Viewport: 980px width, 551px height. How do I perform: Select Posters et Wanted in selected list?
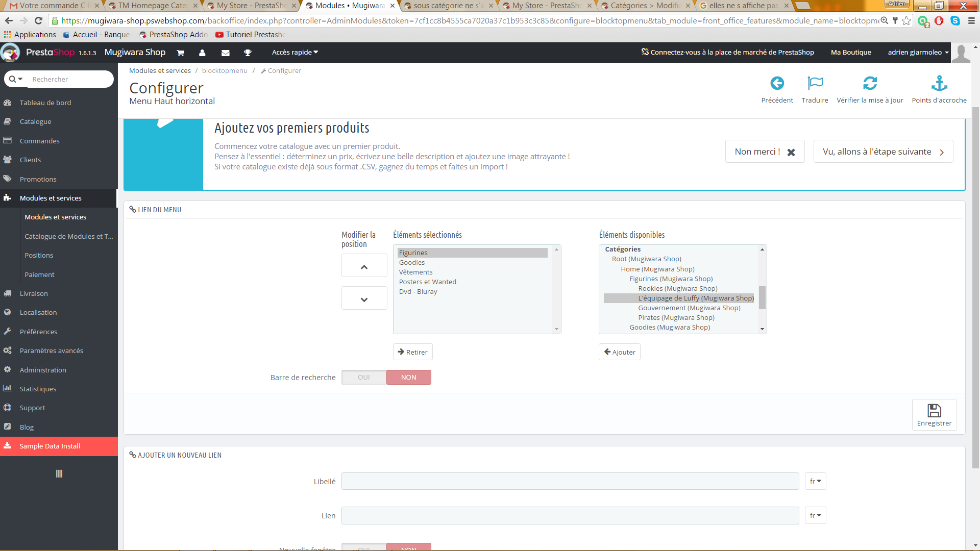tap(473, 282)
